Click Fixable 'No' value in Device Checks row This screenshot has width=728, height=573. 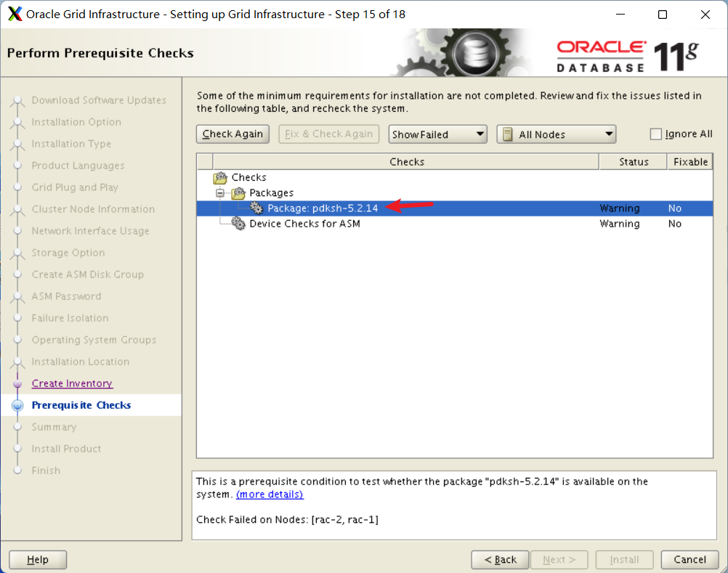pyautogui.click(x=675, y=224)
